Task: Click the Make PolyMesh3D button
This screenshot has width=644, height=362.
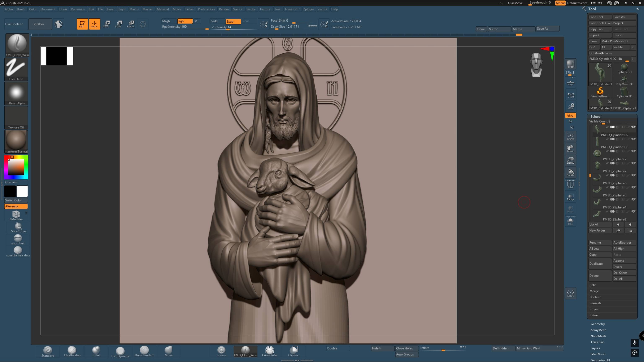Action: pos(614,41)
